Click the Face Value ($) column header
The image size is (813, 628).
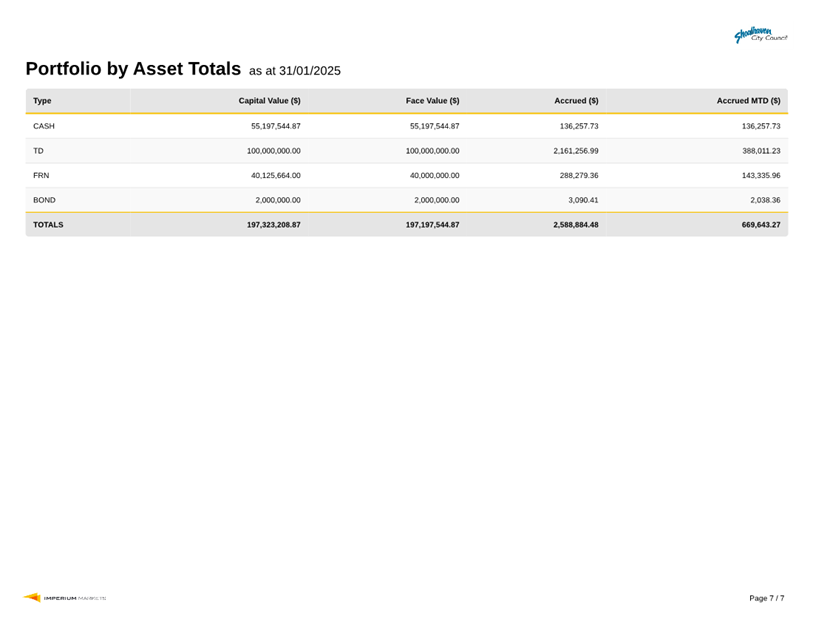coord(432,101)
